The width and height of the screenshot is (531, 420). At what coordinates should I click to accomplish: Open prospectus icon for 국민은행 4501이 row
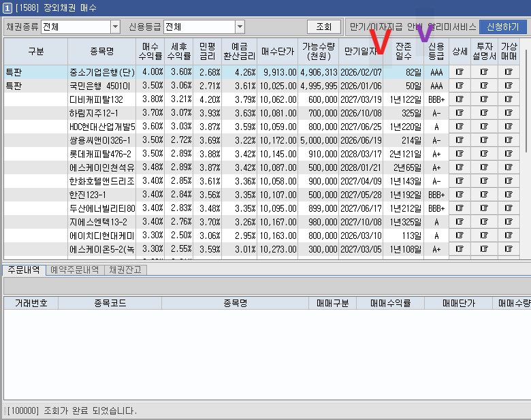pyautogui.click(x=484, y=86)
